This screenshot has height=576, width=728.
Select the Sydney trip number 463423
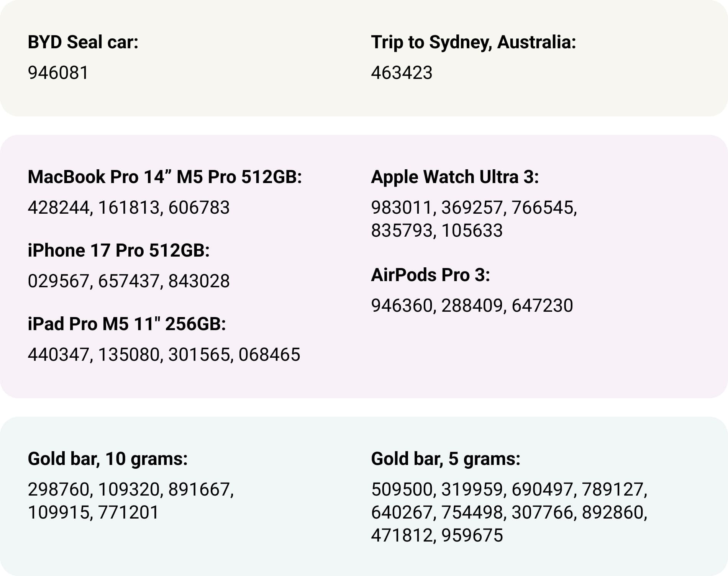[402, 73]
